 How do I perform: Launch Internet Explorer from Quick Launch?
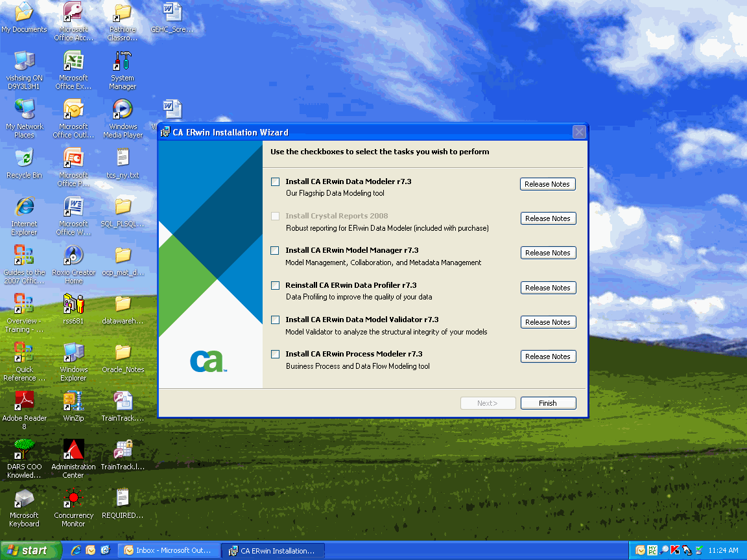pyautogui.click(x=76, y=550)
